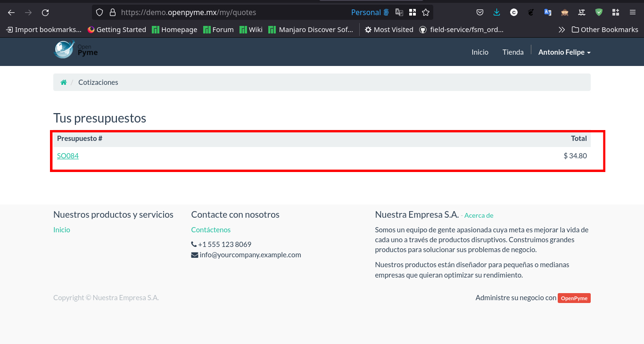
Task: Open the tracking protection shield icon
Action: click(x=99, y=13)
